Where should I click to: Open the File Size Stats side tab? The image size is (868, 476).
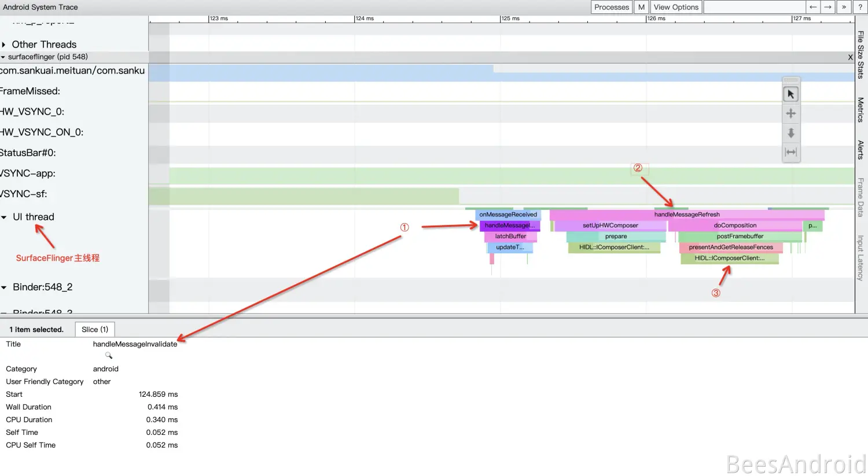click(861, 55)
